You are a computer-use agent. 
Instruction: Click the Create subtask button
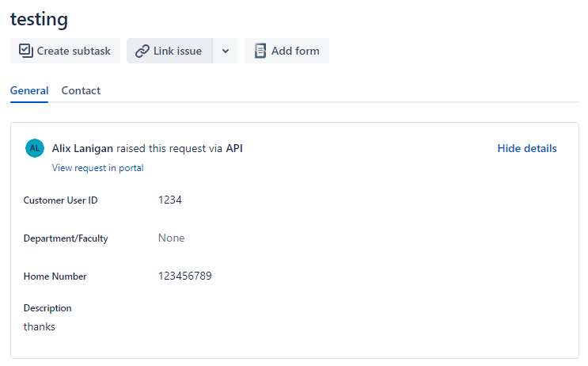click(x=65, y=51)
